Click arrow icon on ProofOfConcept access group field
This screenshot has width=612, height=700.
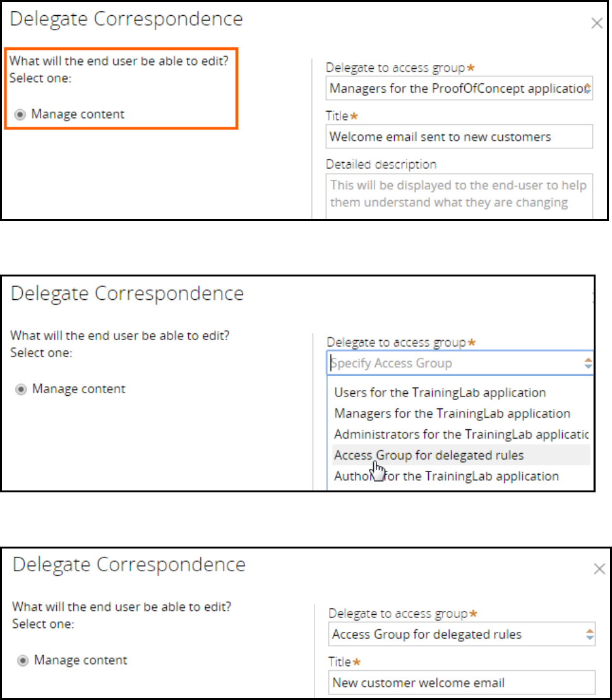587,88
